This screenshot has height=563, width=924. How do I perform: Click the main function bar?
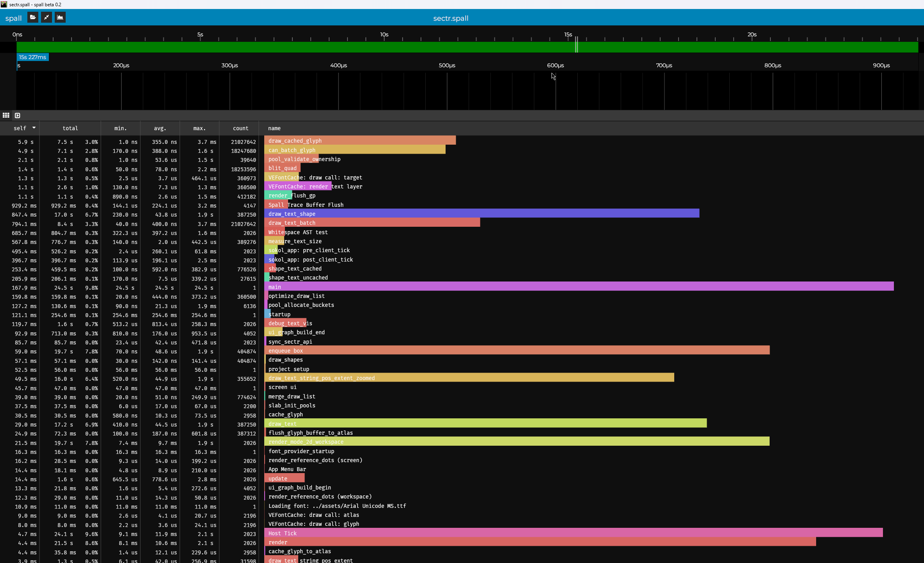coord(578,287)
